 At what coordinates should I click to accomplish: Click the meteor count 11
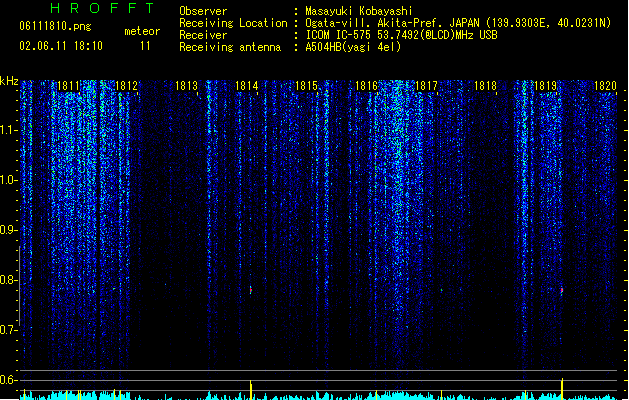pyautogui.click(x=145, y=46)
